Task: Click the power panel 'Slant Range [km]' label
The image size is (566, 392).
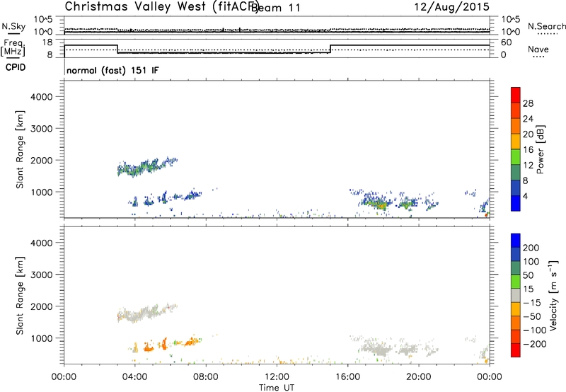Action: click(20, 149)
